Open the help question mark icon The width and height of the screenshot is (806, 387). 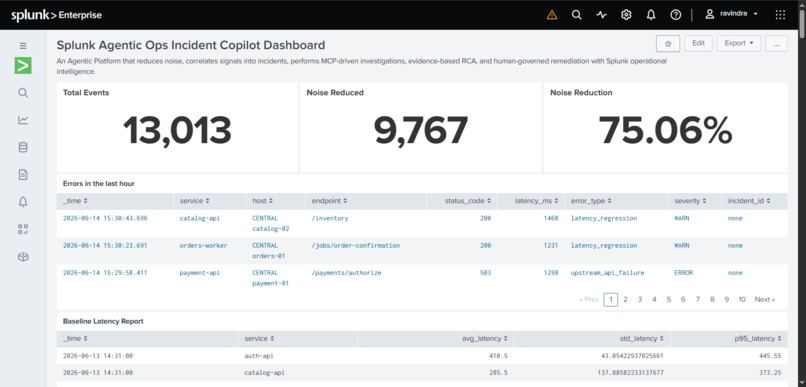coord(675,15)
